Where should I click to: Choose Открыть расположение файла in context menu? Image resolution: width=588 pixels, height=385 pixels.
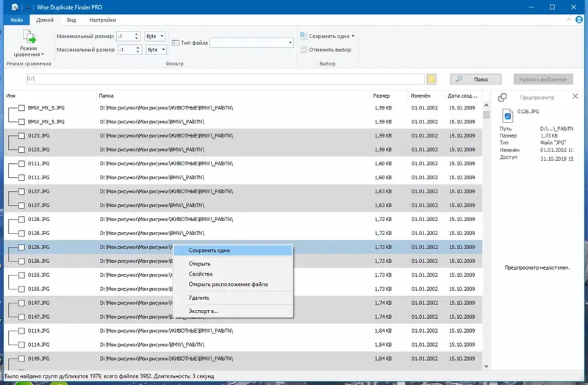click(x=233, y=284)
